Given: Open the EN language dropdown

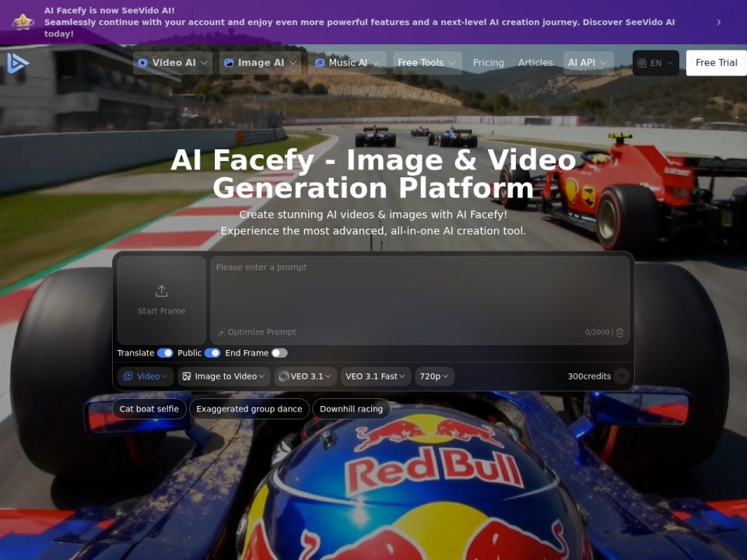Looking at the screenshot, I should pos(655,63).
